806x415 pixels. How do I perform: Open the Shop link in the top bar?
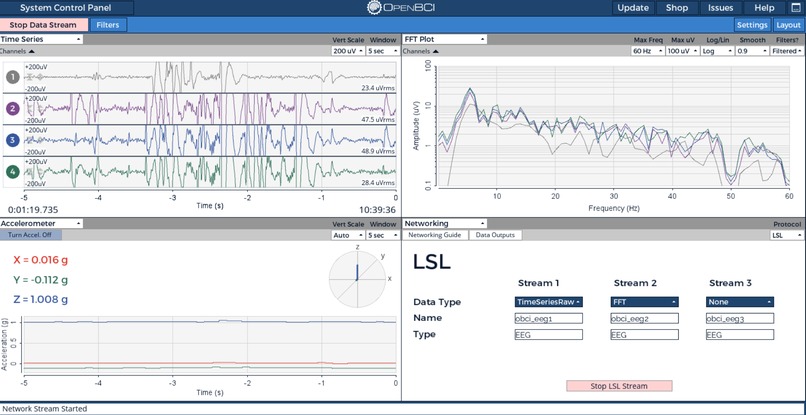[676, 8]
